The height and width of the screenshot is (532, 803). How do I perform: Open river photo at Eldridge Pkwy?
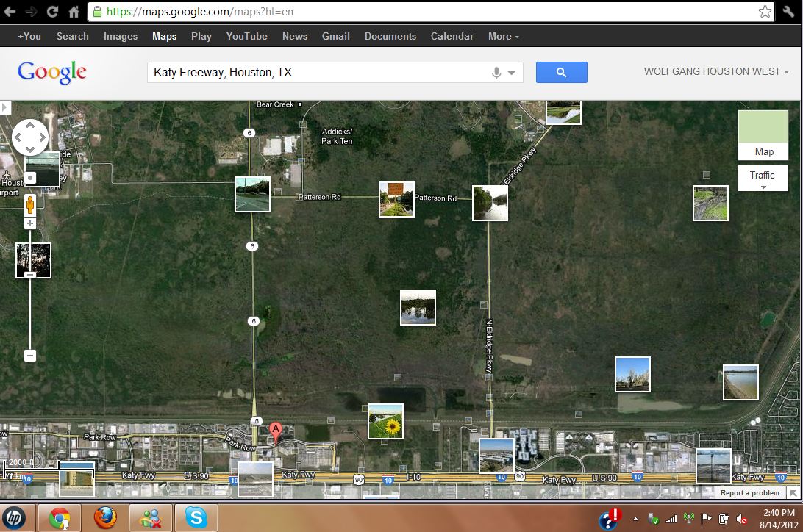(490, 203)
